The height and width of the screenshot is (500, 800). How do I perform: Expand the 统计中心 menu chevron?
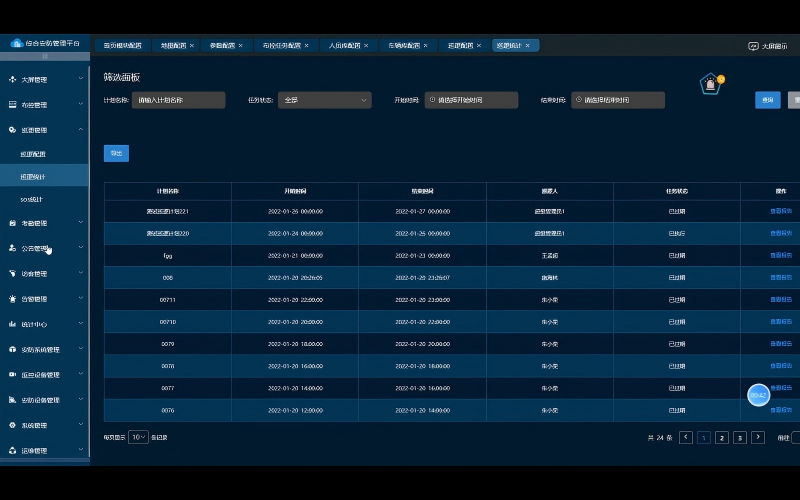(81, 323)
